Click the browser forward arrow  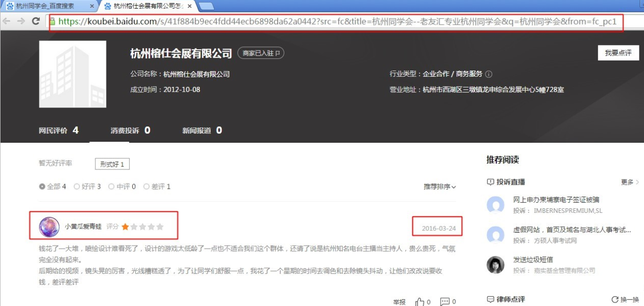(x=21, y=21)
